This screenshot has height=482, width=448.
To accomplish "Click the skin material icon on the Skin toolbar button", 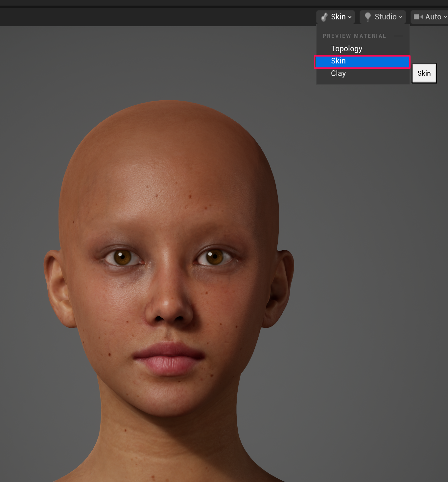I will (324, 17).
